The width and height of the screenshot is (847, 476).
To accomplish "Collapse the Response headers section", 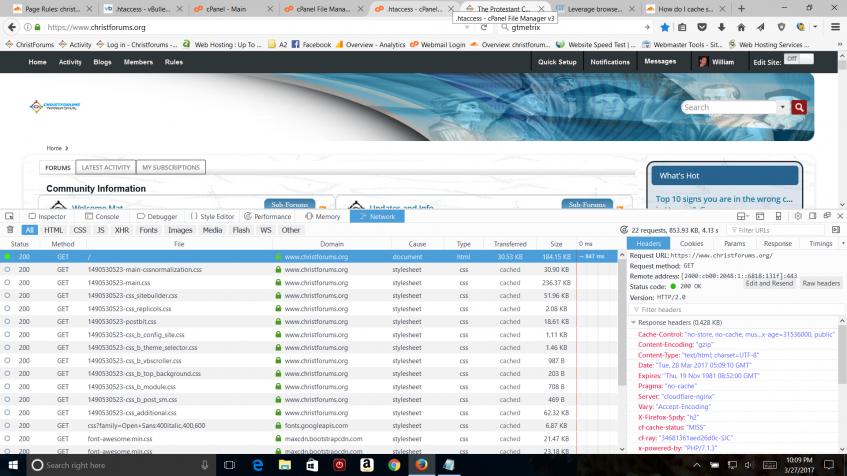I will click(633, 323).
